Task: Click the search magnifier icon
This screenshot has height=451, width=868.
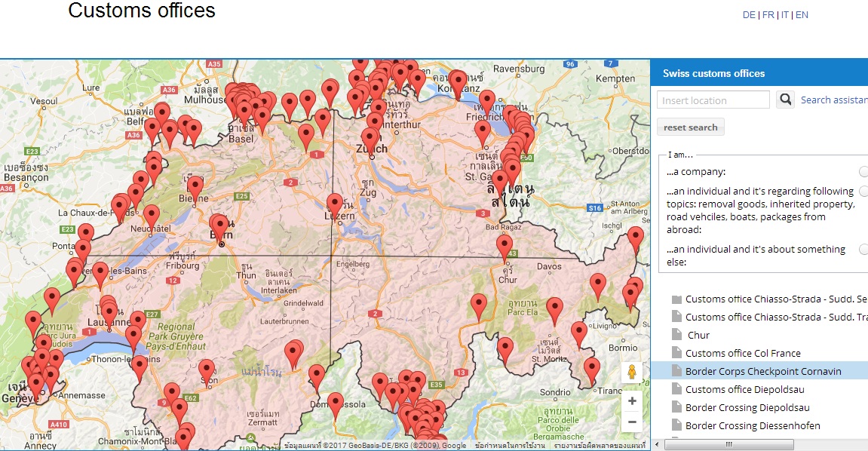Action: (785, 100)
